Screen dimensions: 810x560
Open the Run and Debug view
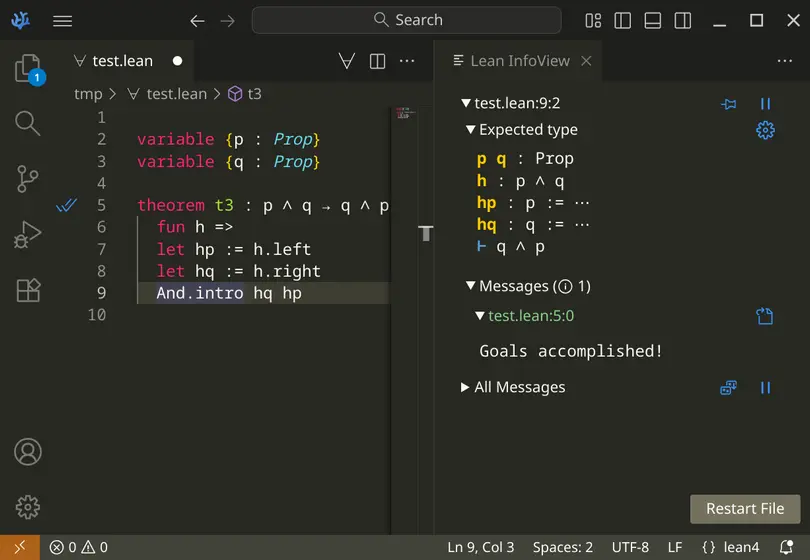coord(28,234)
